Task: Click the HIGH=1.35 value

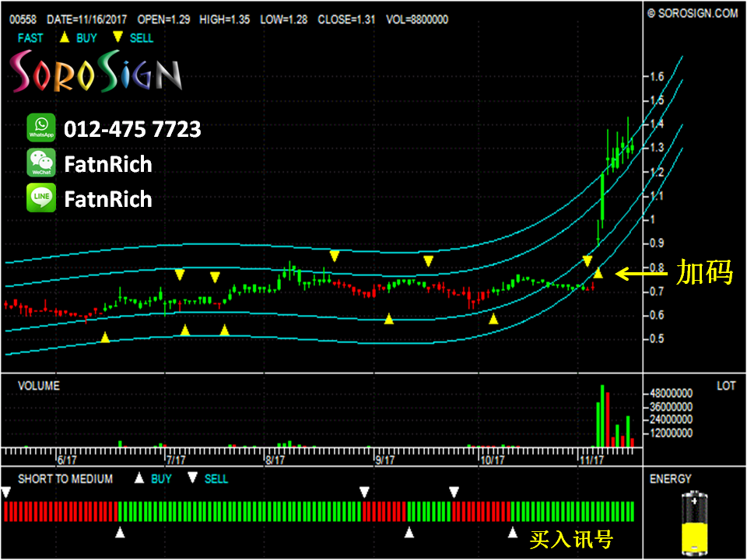Action: click(224, 19)
